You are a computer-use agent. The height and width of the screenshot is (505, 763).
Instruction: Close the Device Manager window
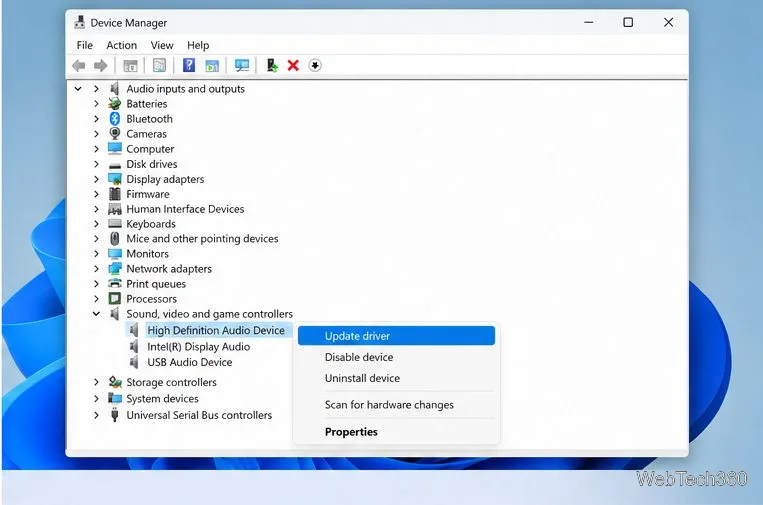pyautogui.click(x=668, y=22)
